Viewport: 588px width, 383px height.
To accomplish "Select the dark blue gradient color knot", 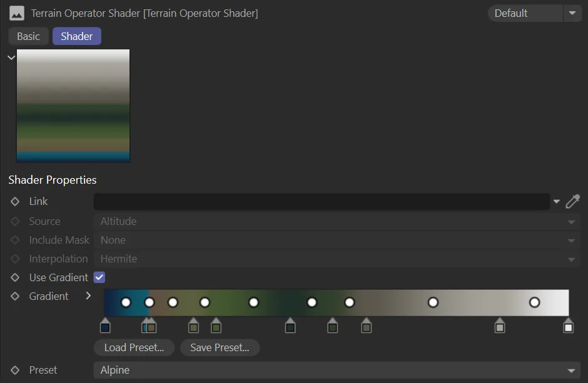I will [x=105, y=326].
